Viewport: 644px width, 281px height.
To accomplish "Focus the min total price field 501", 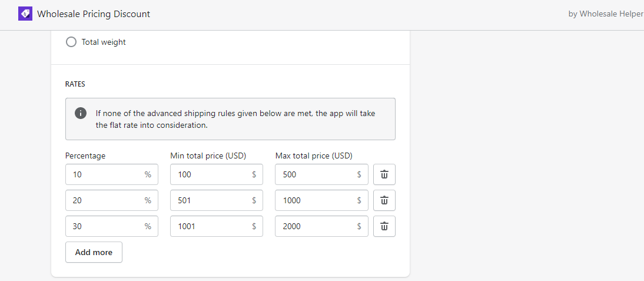I will [x=217, y=200].
